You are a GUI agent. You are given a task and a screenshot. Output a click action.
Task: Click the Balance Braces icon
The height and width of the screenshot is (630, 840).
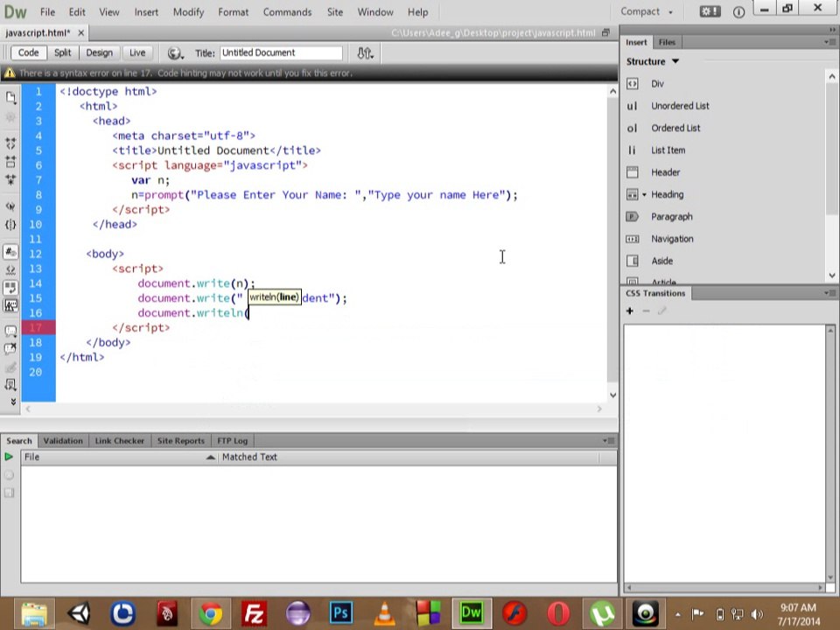tap(10, 225)
